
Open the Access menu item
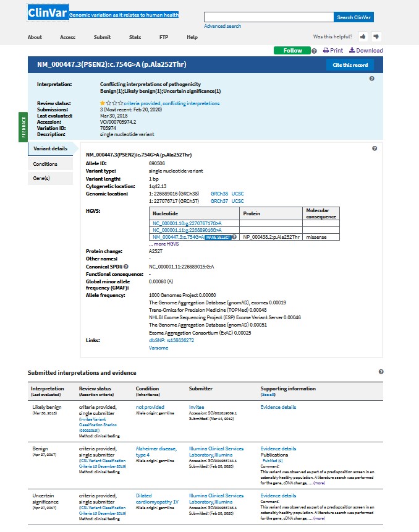pos(67,37)
